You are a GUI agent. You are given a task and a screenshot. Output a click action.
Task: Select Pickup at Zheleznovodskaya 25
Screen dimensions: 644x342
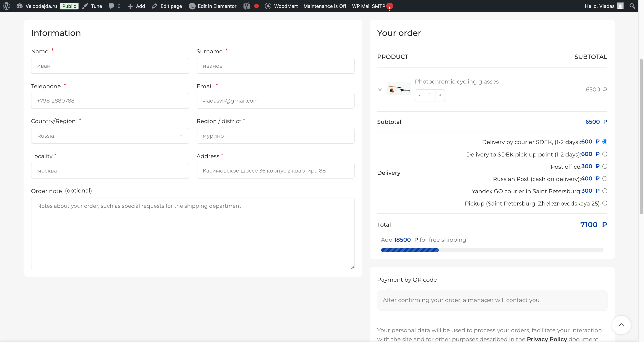click(605, 203)
